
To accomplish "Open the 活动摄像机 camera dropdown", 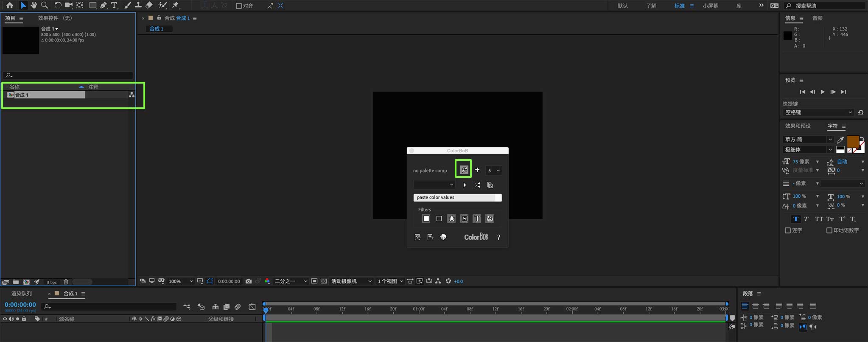I will tap(351, 281).
